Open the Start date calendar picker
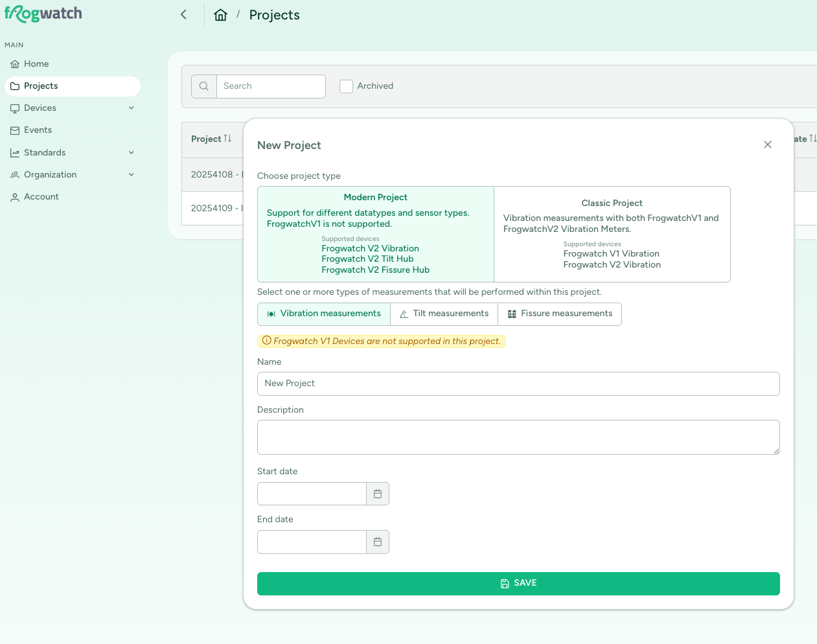The height and width of the screenshot is (644, 817). coord(378,494)
